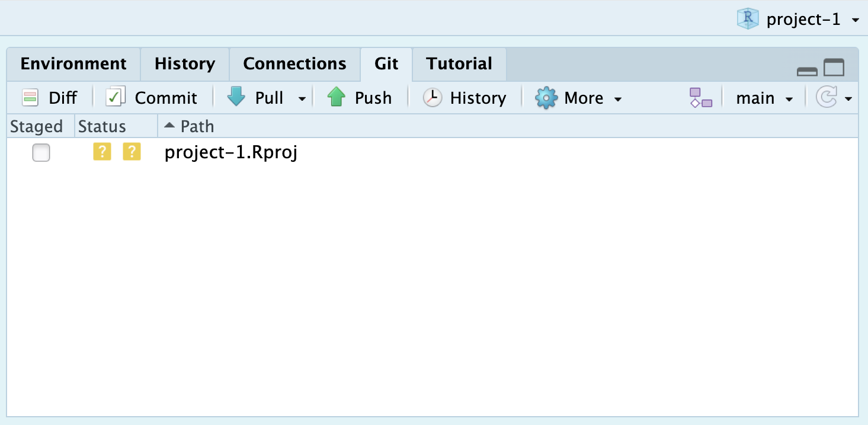
Task: Switch to the Environment tab
Action: pos(73,64)
